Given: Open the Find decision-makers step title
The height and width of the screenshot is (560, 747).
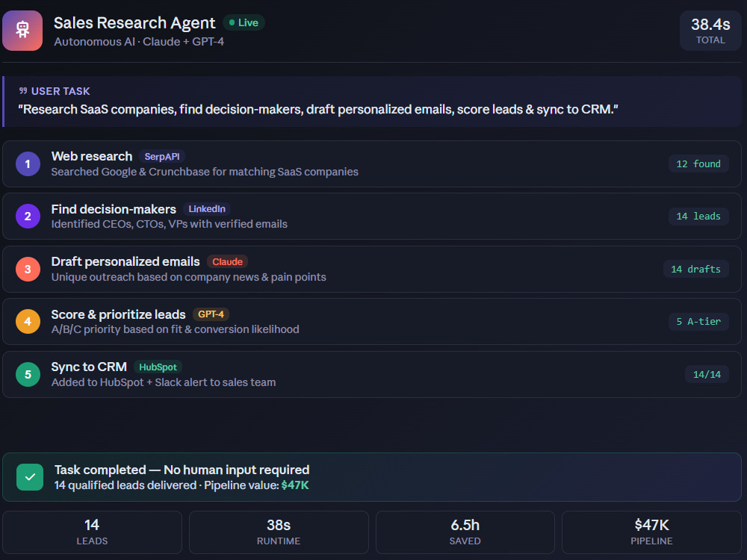Looking at the screenshot, I should [x=114, y=209].
